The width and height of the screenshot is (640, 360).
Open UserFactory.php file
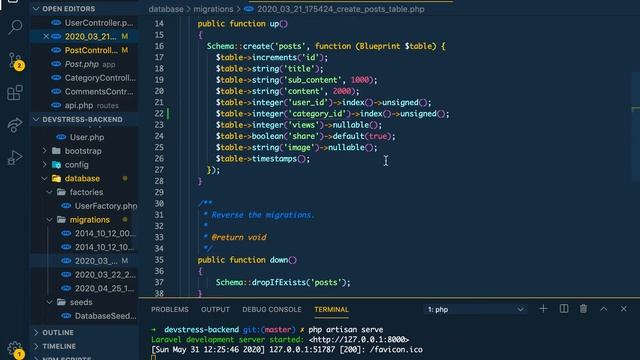[x=84, y=206]
